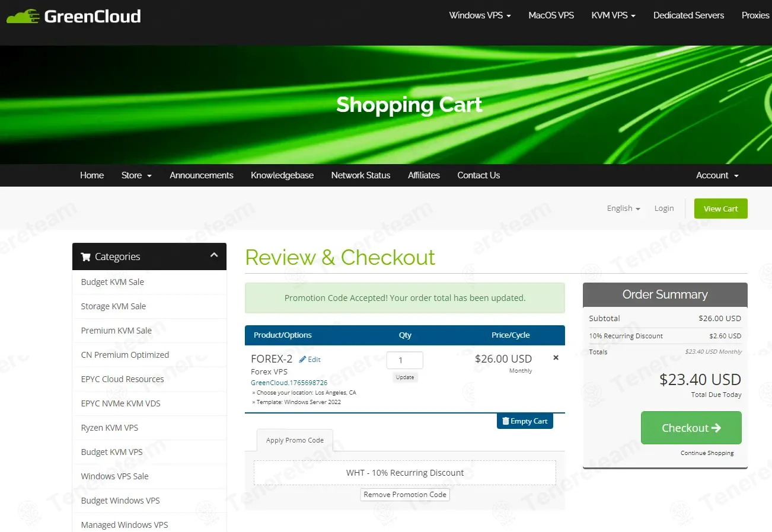Click the 10% Recurring Discount label

coord(626,336)
